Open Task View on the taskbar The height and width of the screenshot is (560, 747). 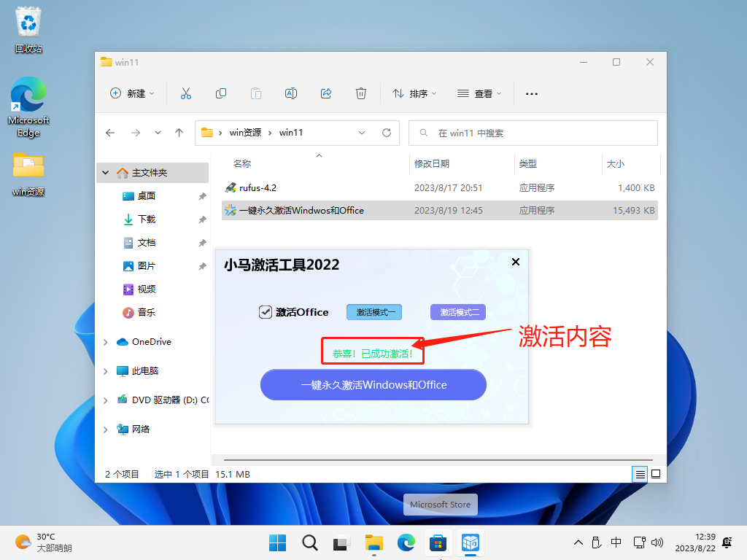click(341, 542)
